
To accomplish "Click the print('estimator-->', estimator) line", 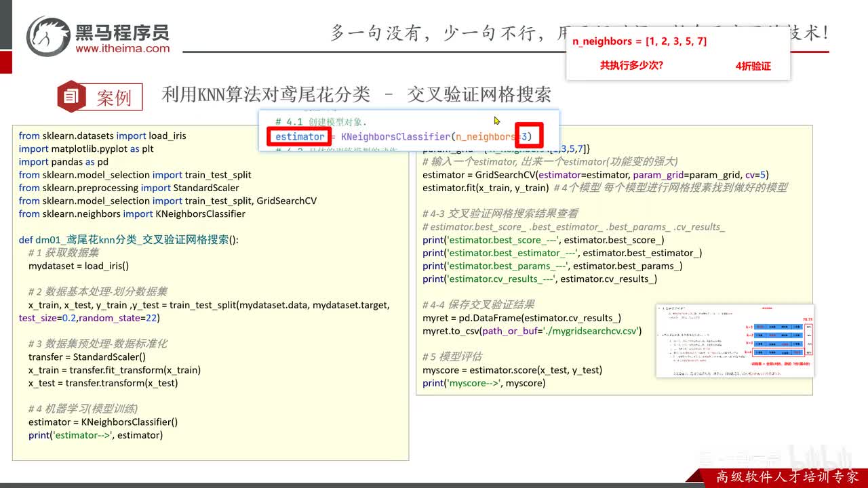I will [x=96, y=435].
